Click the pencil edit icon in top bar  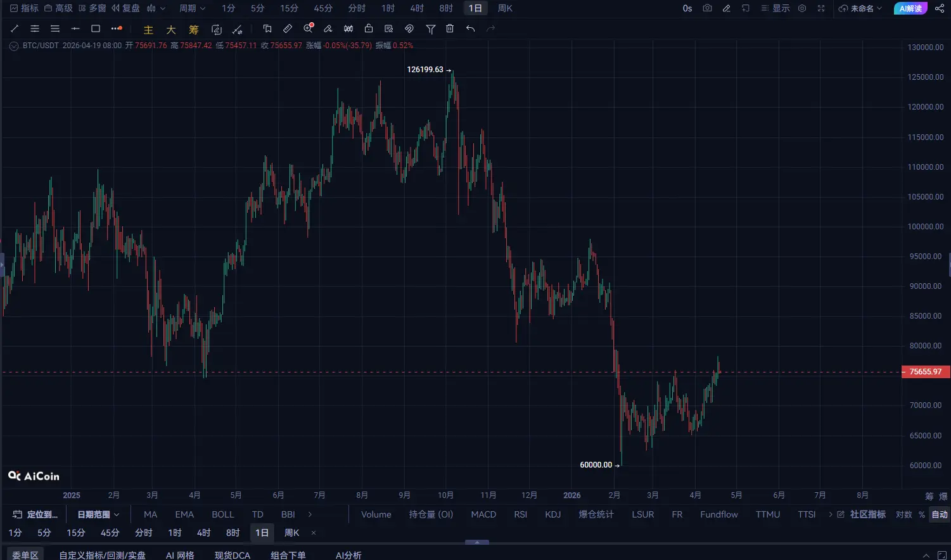click(x=727, y=8)
